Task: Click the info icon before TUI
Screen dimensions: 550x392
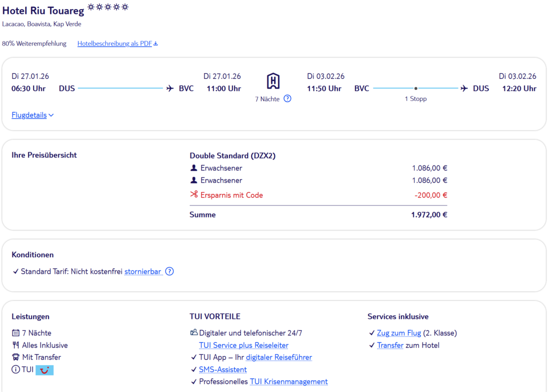Action: (x=16, y=370)
